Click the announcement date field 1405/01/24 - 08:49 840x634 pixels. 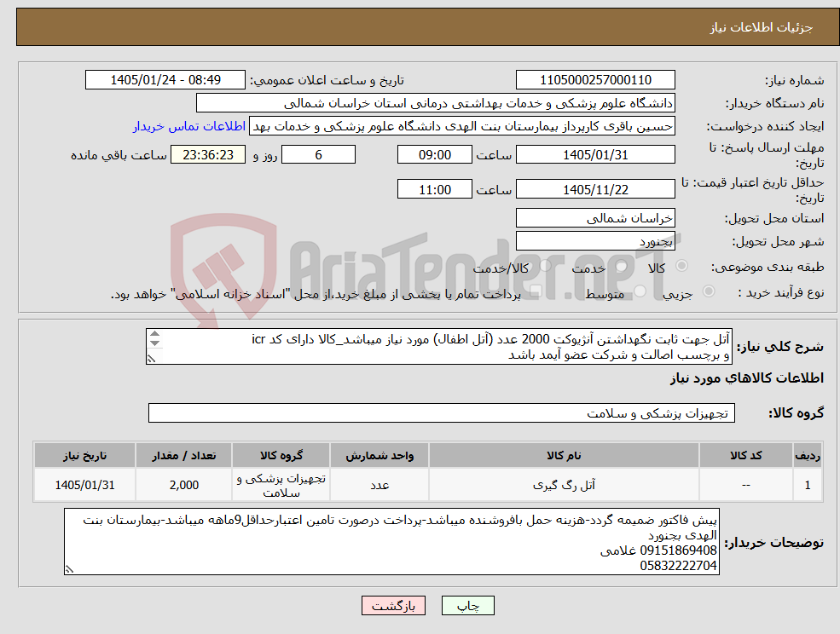(165, 80)
